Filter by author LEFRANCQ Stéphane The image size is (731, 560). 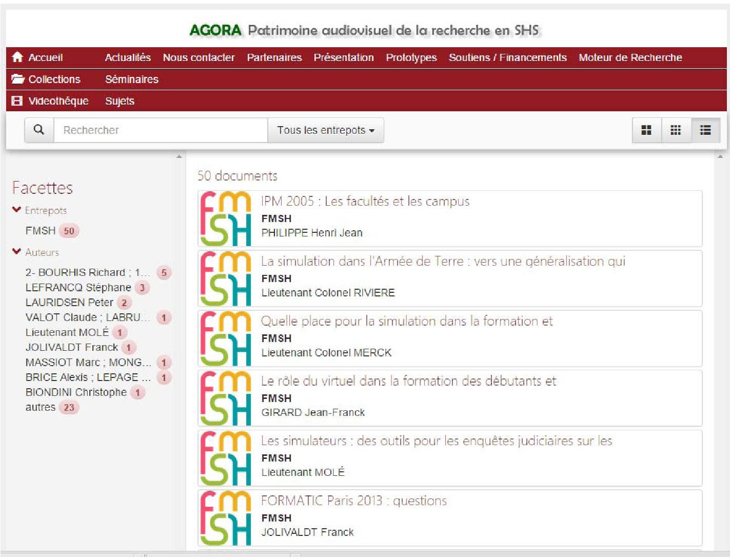(x=78, y=287)
